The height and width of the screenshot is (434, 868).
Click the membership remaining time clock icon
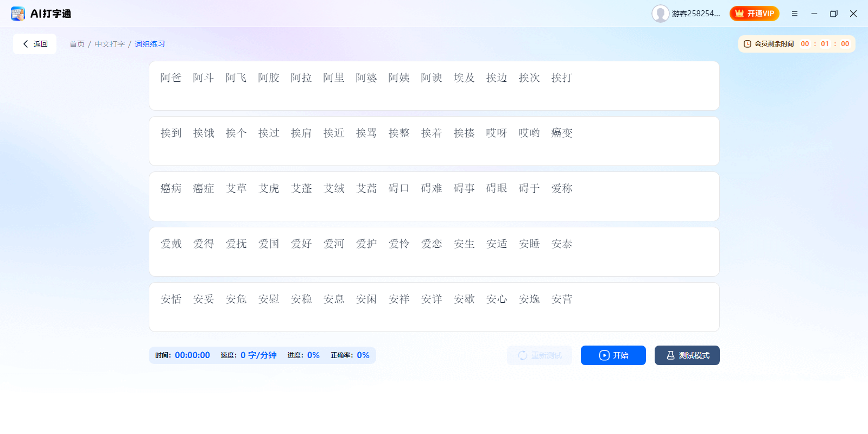click(747, 44)
